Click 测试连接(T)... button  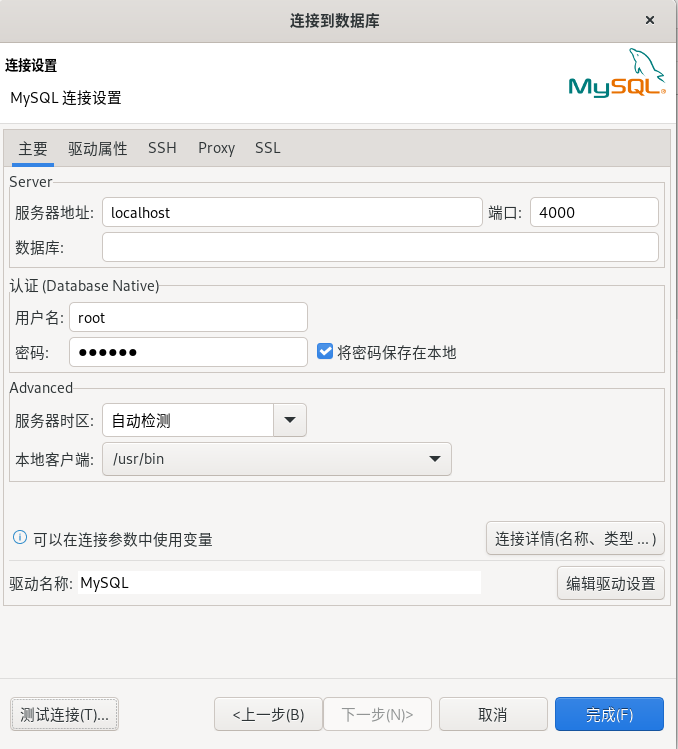tap(65, 714)
